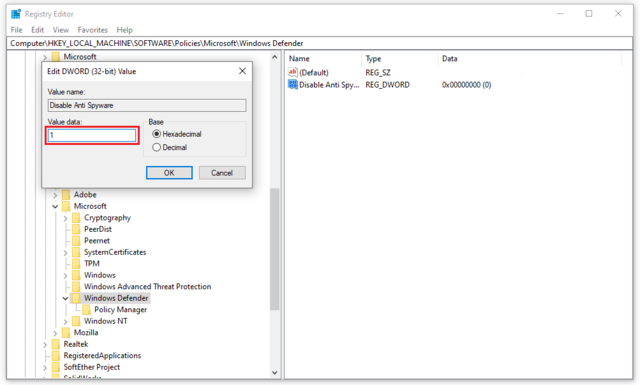The image size is (640, 385).
Task: Click the Cancel button in dialog
Action: pyautogui.click(x=222, y=173)
